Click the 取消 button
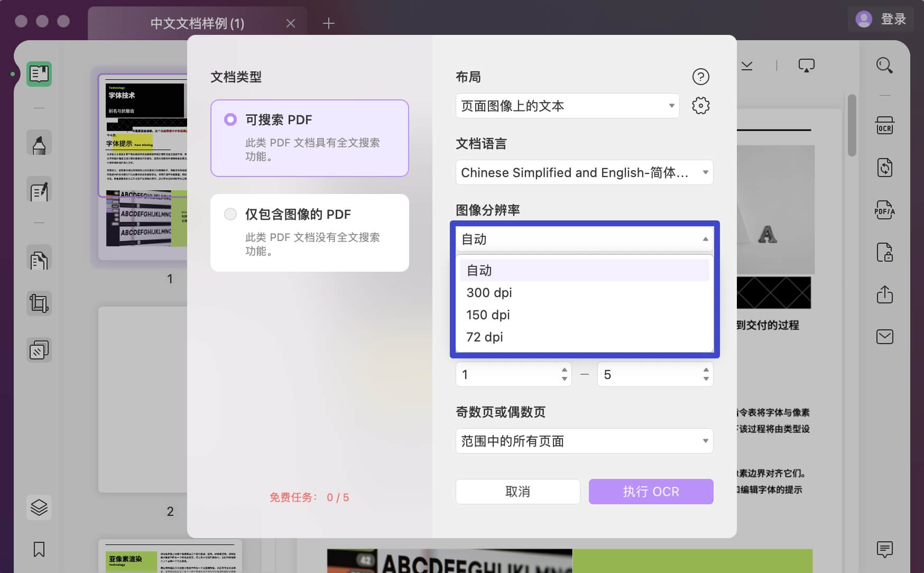Screen dimensions: 924x573 [518, 492]
